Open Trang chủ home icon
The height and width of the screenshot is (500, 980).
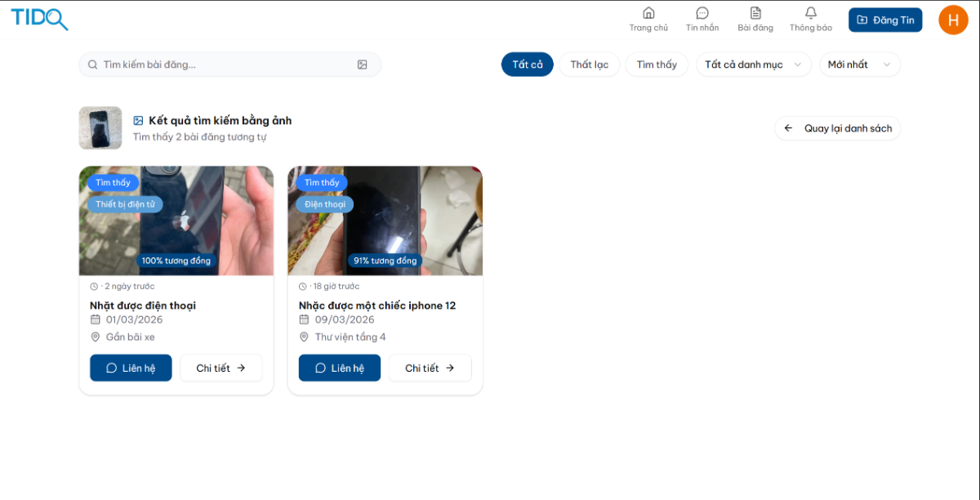coord(648,13)
